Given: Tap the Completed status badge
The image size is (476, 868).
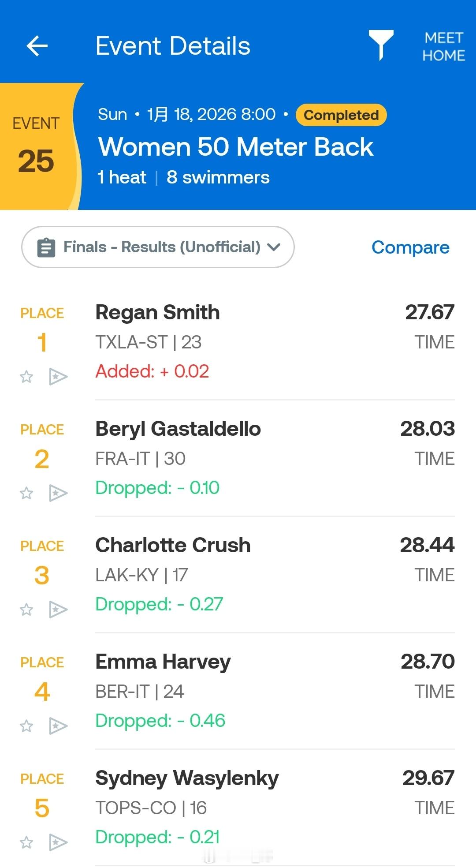Looking at the screenshot, I should point(341,115).
